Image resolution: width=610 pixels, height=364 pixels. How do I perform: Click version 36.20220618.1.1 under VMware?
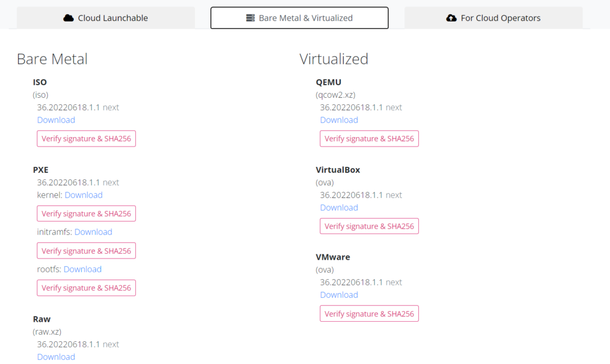tap(351, 282)
